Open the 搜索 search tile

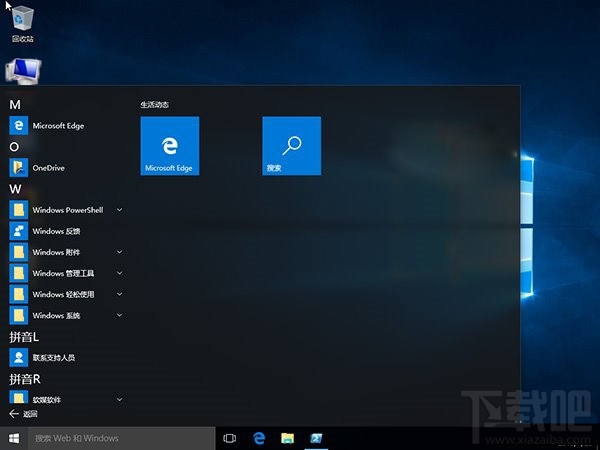[292, 146]
